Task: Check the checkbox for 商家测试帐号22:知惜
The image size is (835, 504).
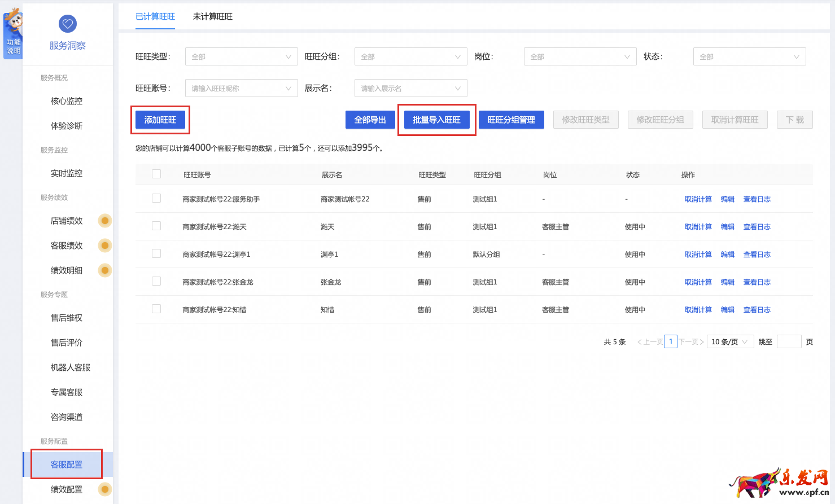Action: [x=156, y=309]
